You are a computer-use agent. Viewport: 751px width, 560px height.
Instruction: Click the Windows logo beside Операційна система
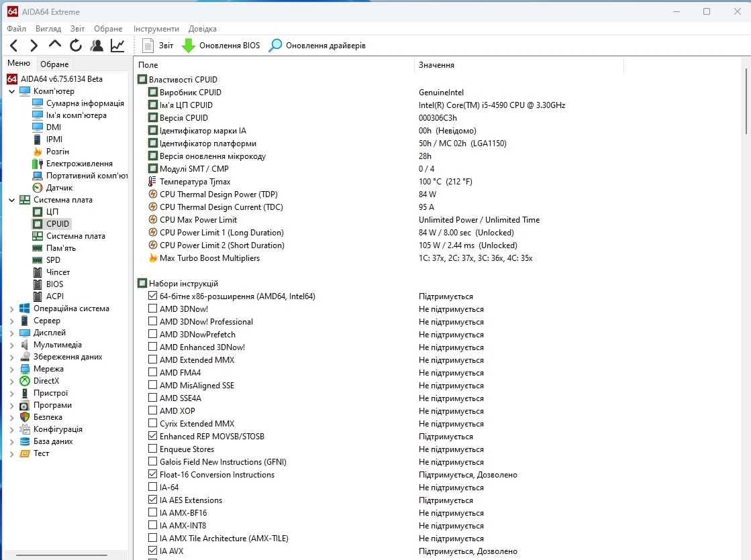[x=25, y=309]
